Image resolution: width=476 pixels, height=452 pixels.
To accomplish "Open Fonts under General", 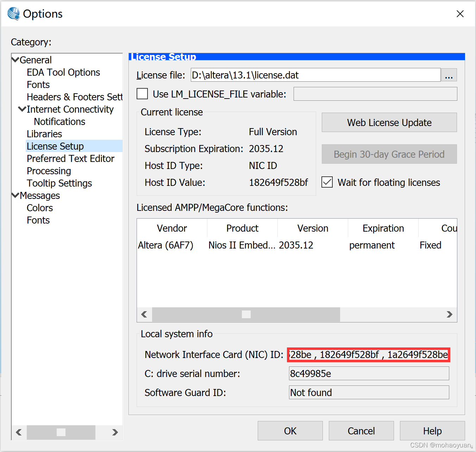I will (x=38, y=84).
